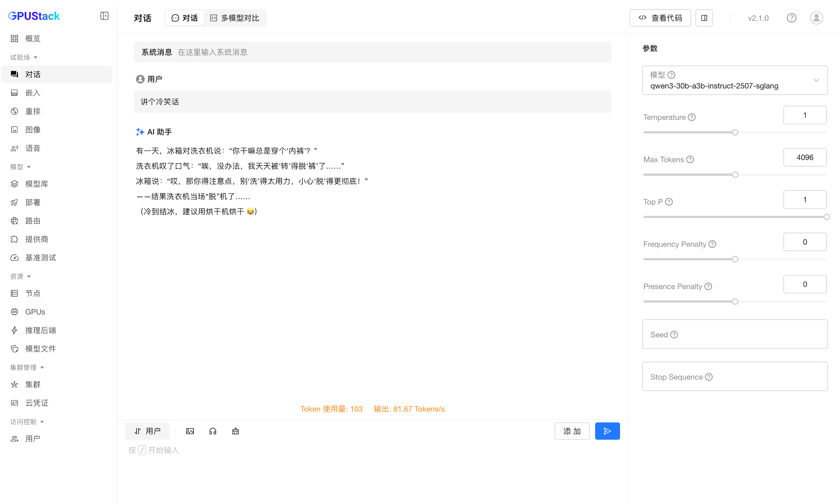Image resolution: width=840 pixels, height=504 pixels.
Task: Toggle the right parameters panel layout button
Action: tap(704, 18)
